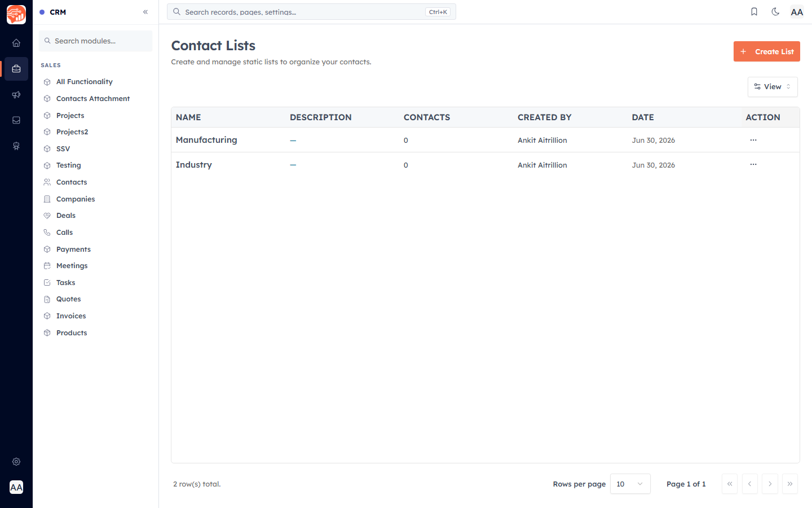Image resolution: width=812 pixels, height=508 pixels.
Task: Click the Quotes document icon
Action: 47,299
